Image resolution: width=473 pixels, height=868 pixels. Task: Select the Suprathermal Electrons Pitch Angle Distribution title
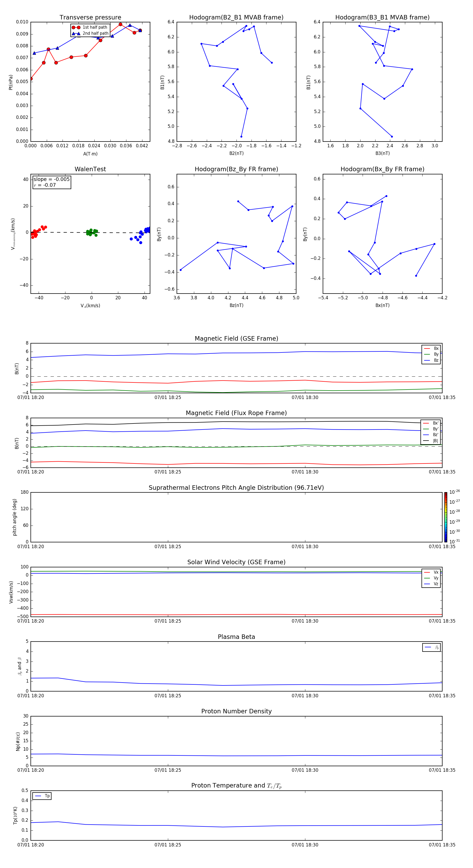(236, 488)
